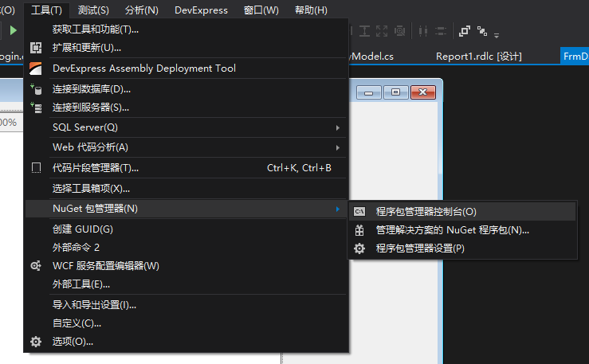Switch to the Model.cs document tab
The width and height of the screenshot is (589, 364).
click(372, 57)
